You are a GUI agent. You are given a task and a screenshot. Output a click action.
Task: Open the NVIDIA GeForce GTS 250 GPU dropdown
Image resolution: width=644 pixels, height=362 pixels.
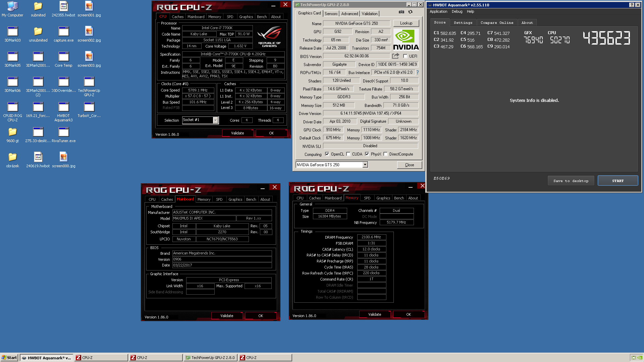coord(365,165)
